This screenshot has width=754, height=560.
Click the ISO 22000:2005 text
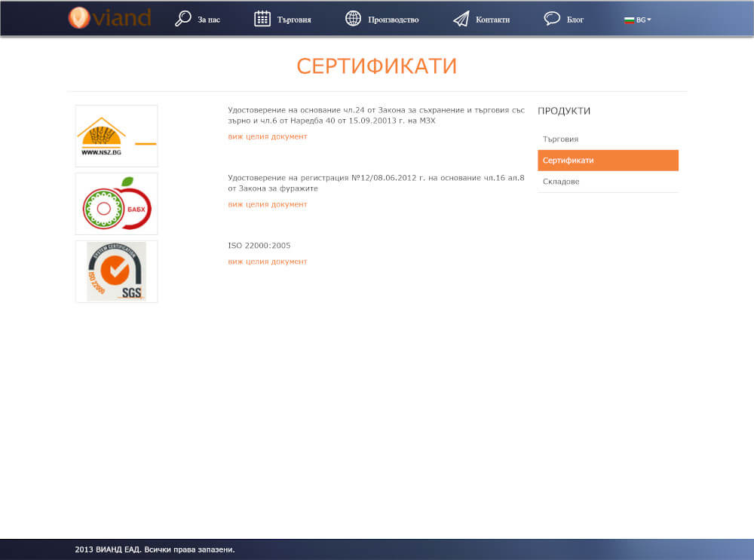(x=259, y=246)
